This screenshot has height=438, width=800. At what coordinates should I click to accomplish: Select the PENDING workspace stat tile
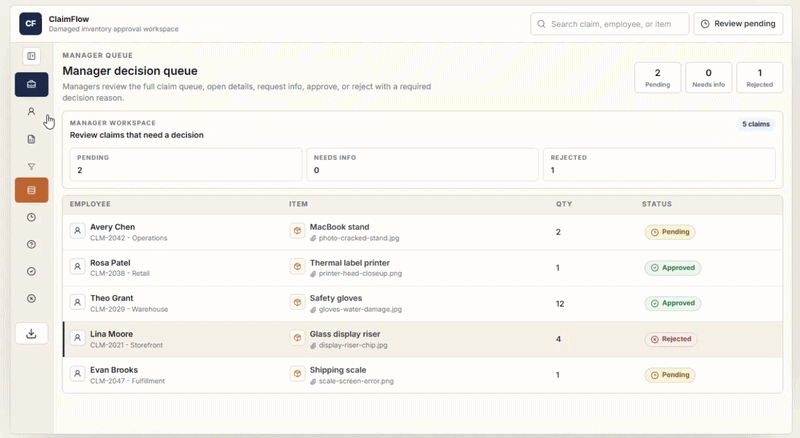click(x=186, y=164)
